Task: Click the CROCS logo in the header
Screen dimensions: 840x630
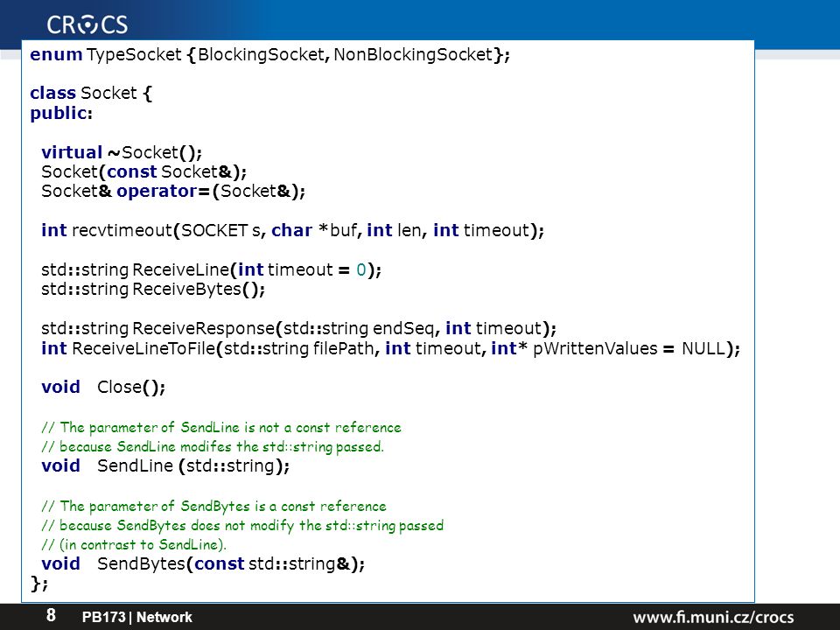Action: [x=87, y=24]
